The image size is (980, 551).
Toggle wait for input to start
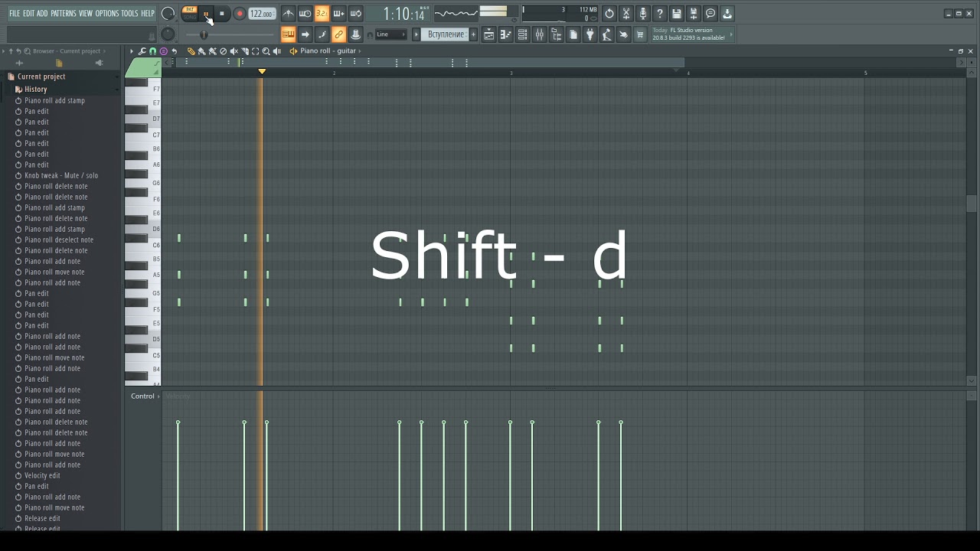coord(305,14)
